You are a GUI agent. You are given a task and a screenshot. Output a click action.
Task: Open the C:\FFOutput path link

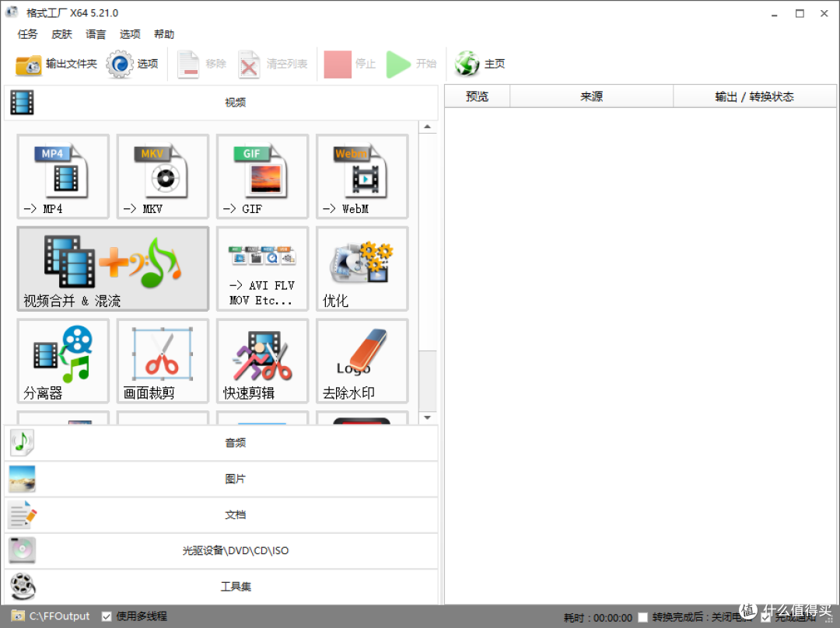pyautogui.click(x=59, y=616)
